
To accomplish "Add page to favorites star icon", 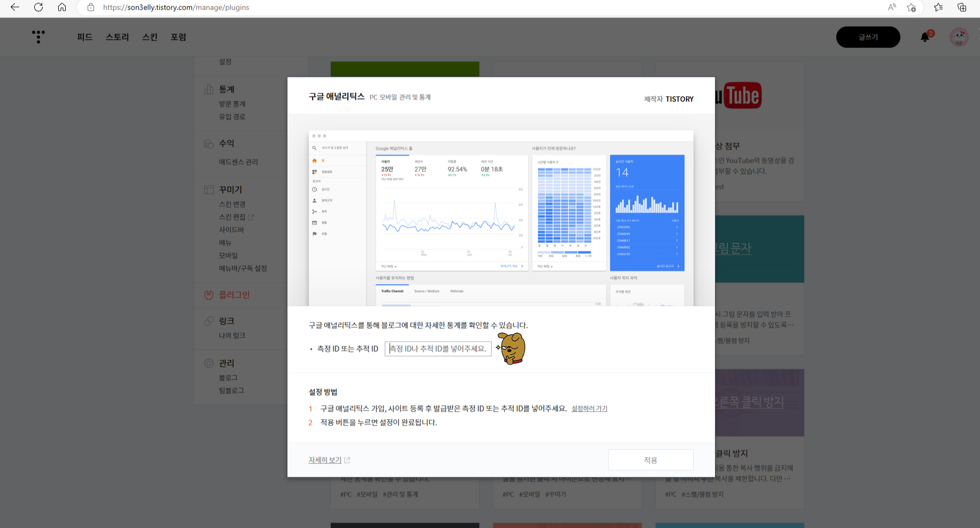I will (912, 7).
